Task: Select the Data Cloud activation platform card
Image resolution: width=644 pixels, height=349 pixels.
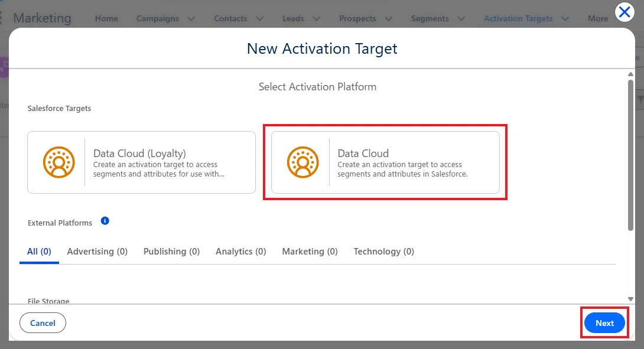Action: coord(385,162)
